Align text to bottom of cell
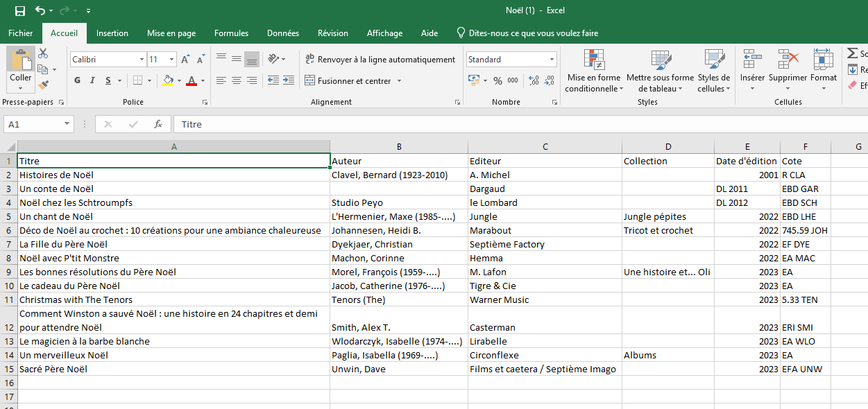 coord(252,59)
